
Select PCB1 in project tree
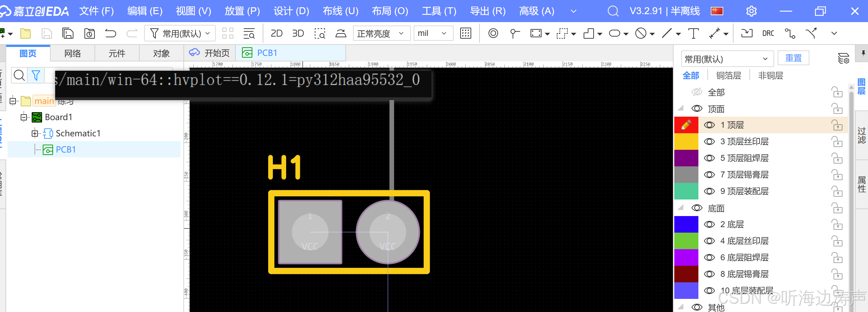[x=94, y=149]
